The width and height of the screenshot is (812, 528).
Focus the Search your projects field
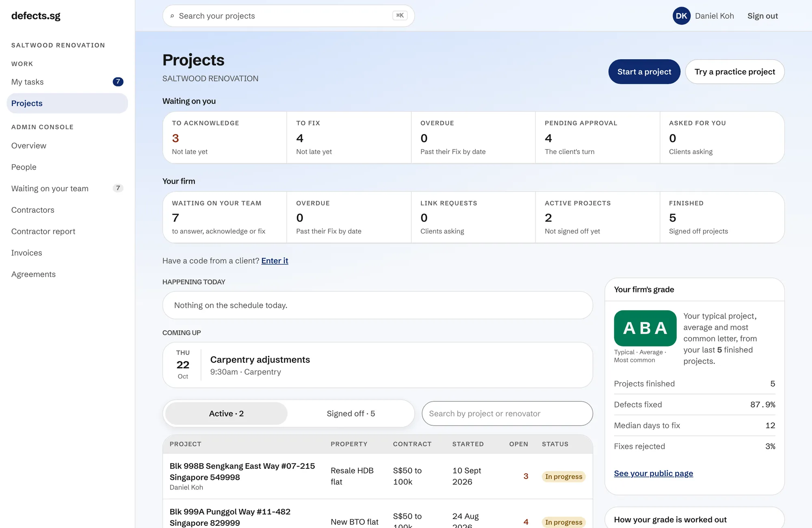pos(288,16)
